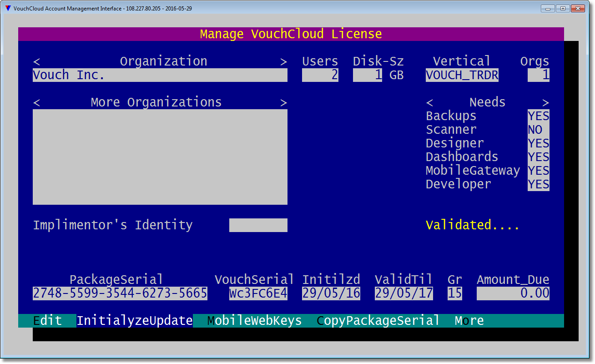Screen dimensions: 595x364
Task: Click the Vertical column heading
Action: click(x=462, y=61)
